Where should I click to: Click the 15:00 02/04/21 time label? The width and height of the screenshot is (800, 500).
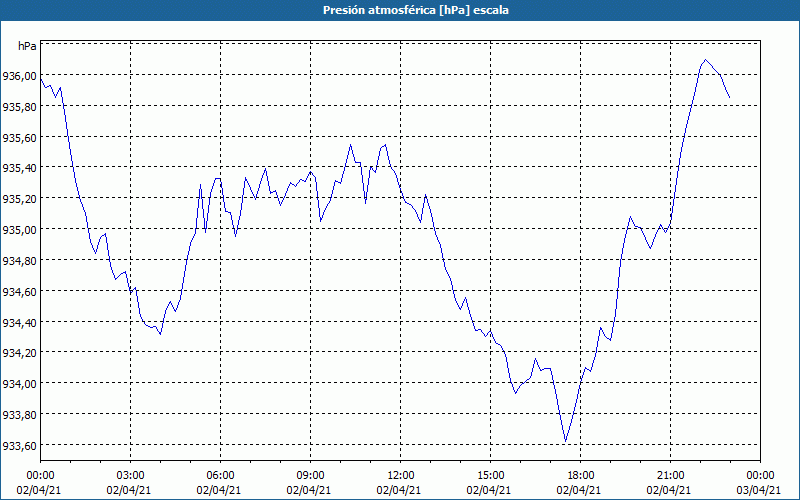coord(489,483)
